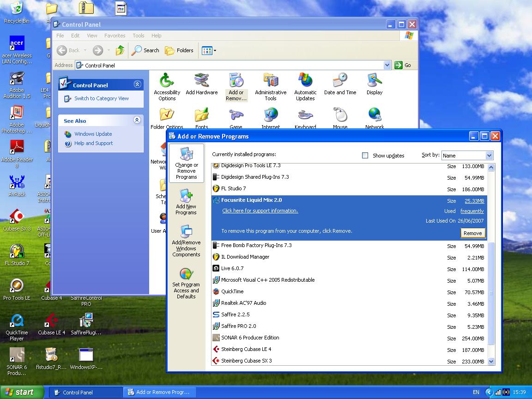Open Accessibility Options in Control Panel
This screenshot has height=399, width=532.
point(167,87)
